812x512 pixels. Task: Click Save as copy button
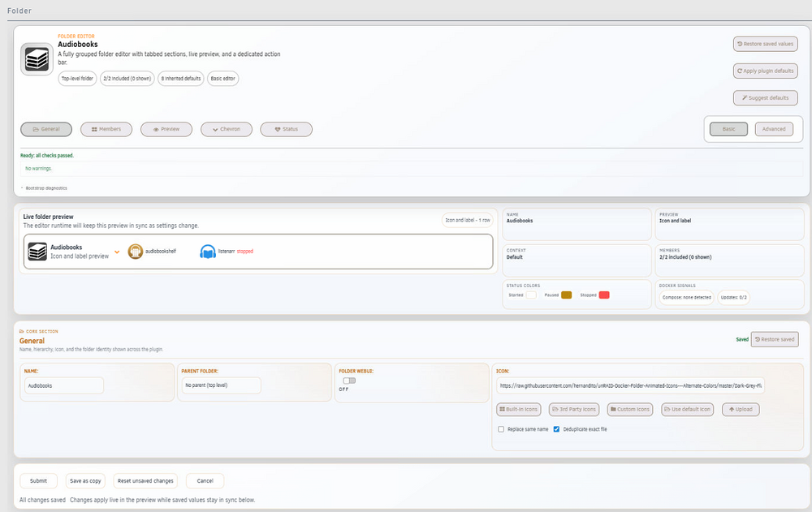click(x=85, y=481)
